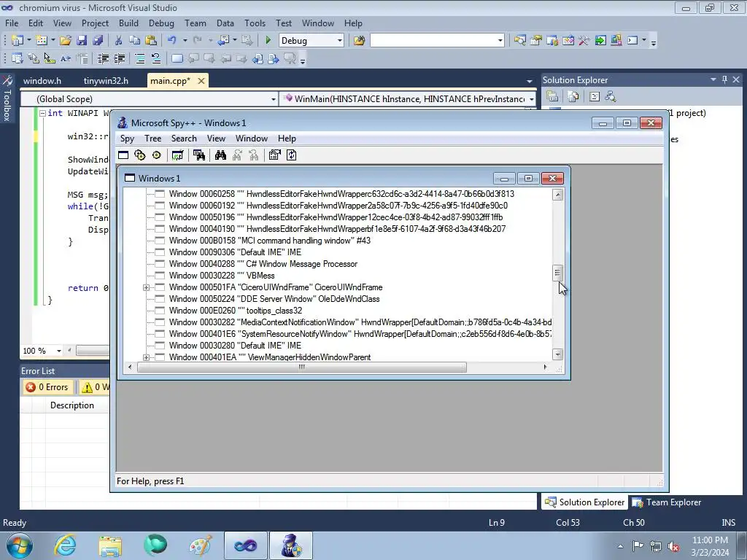The width and height of the screenshot is (747, 560).
Task: Open the Toolbox side panel
Action: tap(7, 98)
